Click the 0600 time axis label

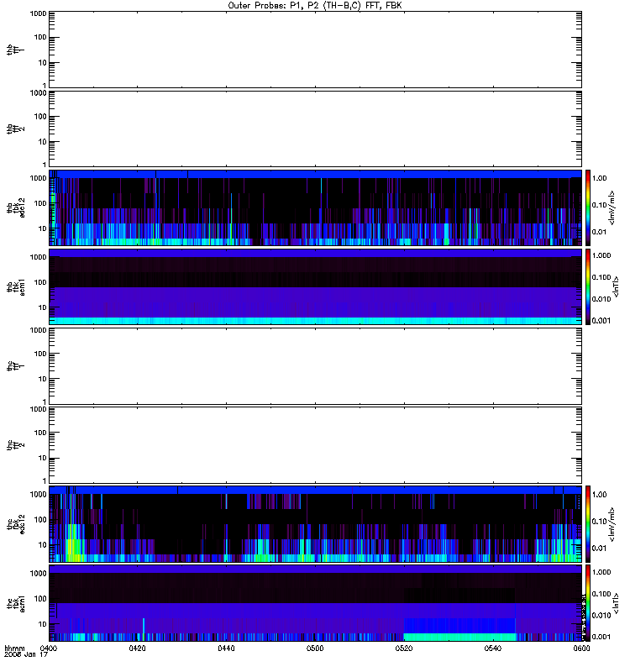point(581,648)
